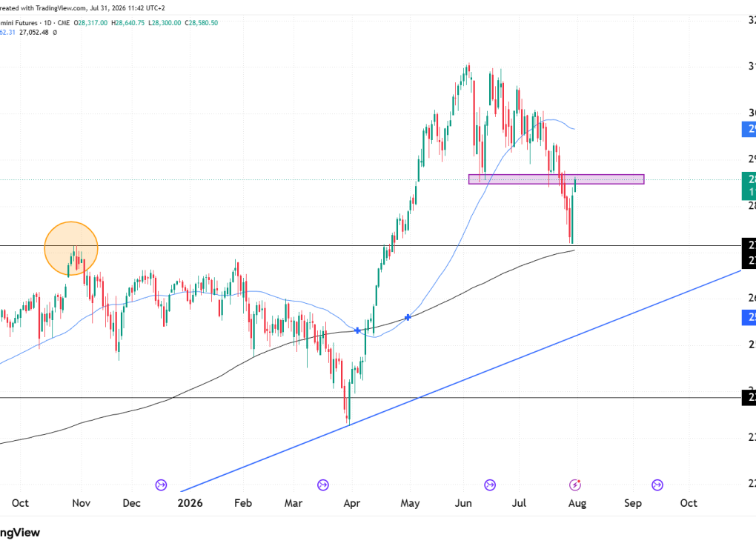Click the Low value L28,300.00

(x=165, y=23)
